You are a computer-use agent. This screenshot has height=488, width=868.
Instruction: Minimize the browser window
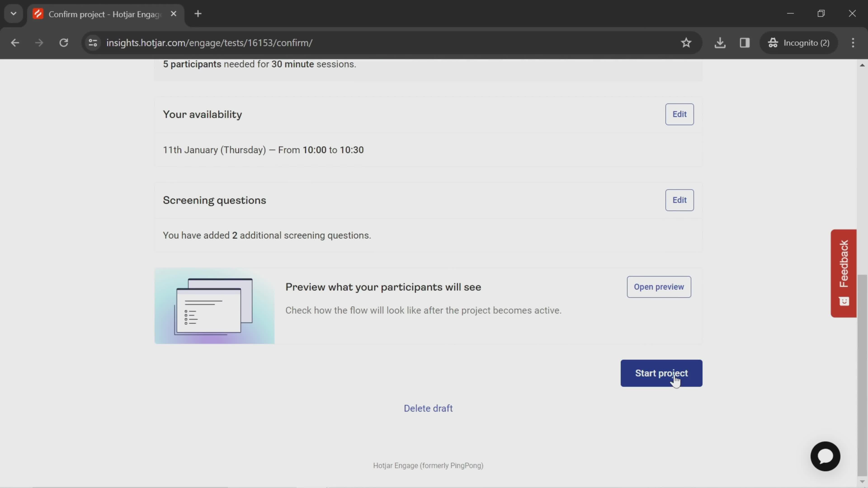click(x=790, y=14)
